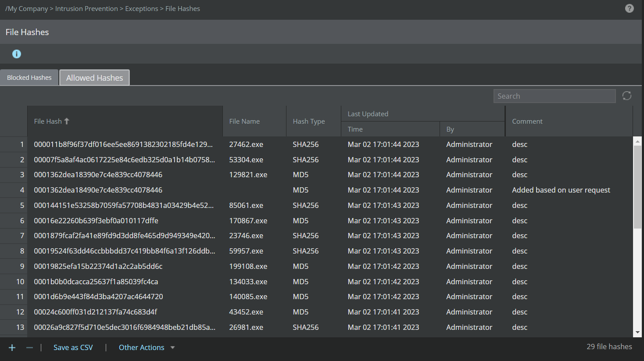The image size is (644, 361).
Task: Click the vertical scrollbar thumb
Action: coord(638,187)
